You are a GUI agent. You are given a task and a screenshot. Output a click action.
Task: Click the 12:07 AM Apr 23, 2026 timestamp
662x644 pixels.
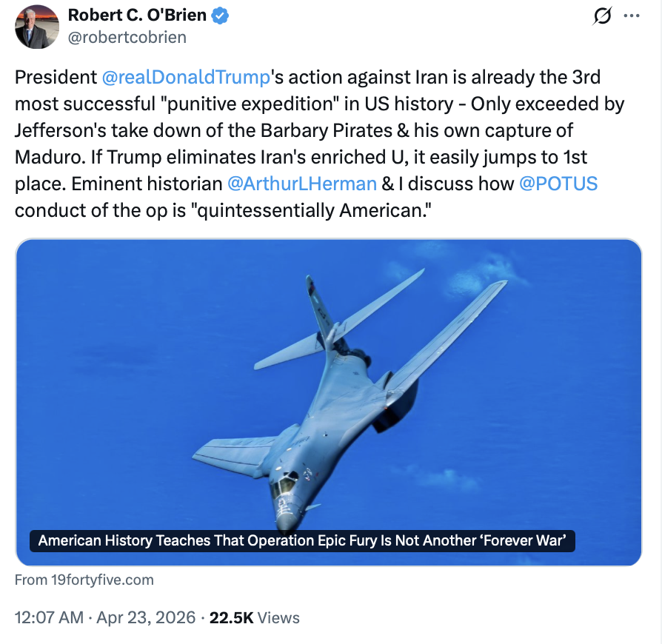(105, 617)
